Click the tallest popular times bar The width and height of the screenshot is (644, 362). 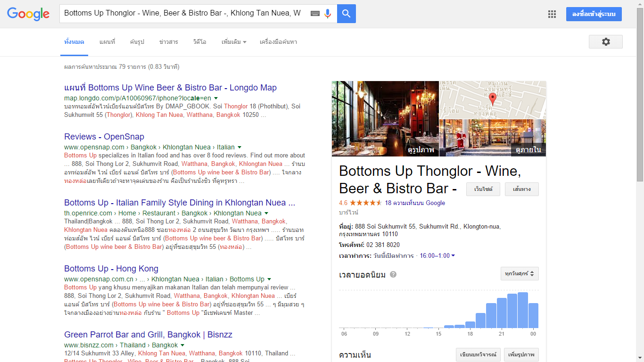[x=522, y=310]
